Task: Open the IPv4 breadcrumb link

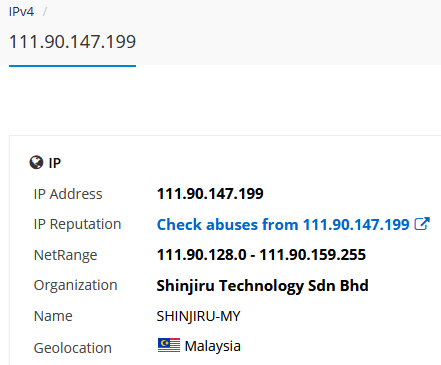Action: click(x=21, y=12)
